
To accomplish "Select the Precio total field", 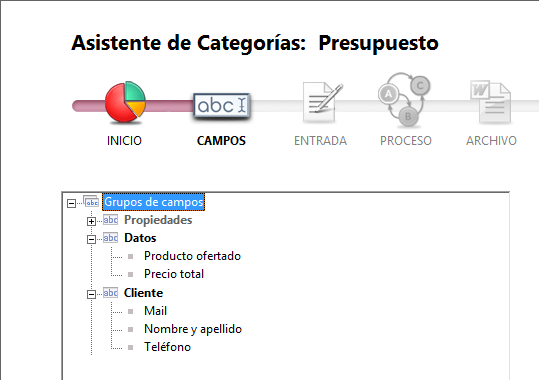I will 174,274.
